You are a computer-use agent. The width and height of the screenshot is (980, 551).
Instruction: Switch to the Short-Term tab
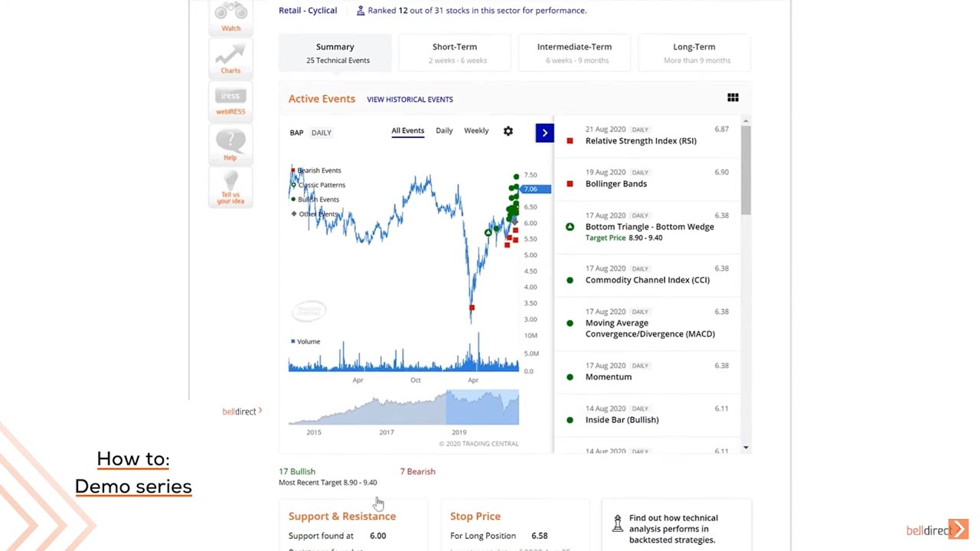pyautogui.click(x=455, y=53)
